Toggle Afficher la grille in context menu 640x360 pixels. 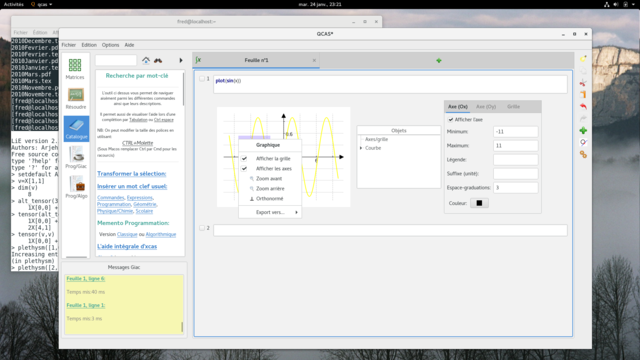pos(270,158)
